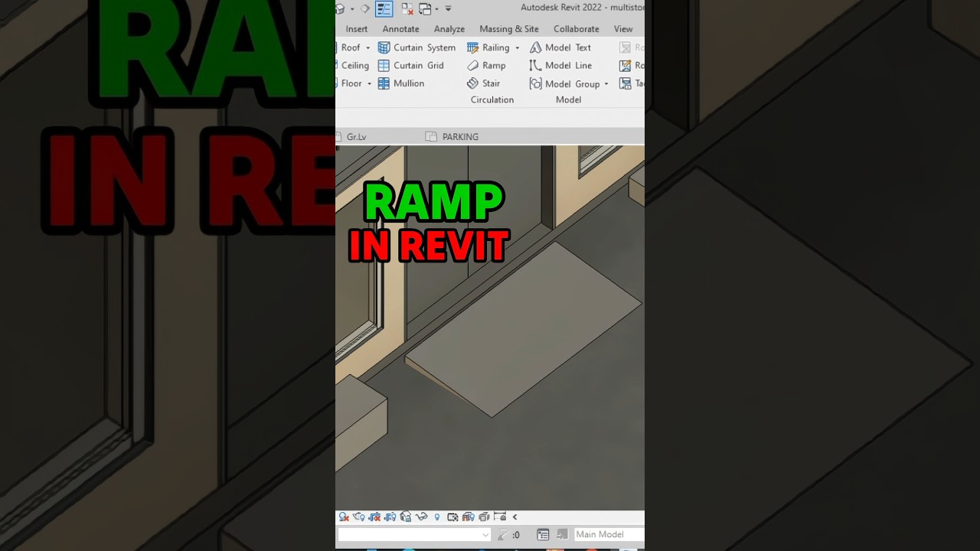Toggle Show Crop Region icon
This screenshot has height=551, width=980.
click(390, 517)
